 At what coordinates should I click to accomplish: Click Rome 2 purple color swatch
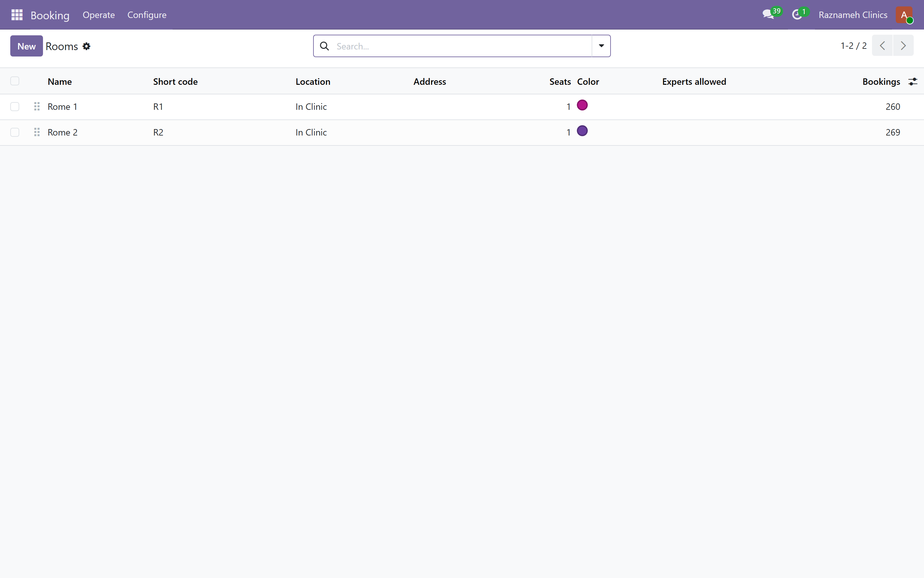(x=582, y=131)
